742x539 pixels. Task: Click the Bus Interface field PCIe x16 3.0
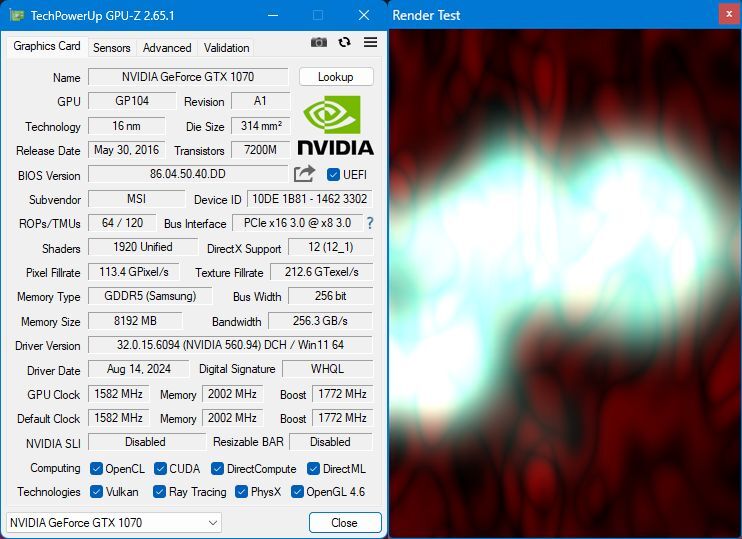[297, 223]
